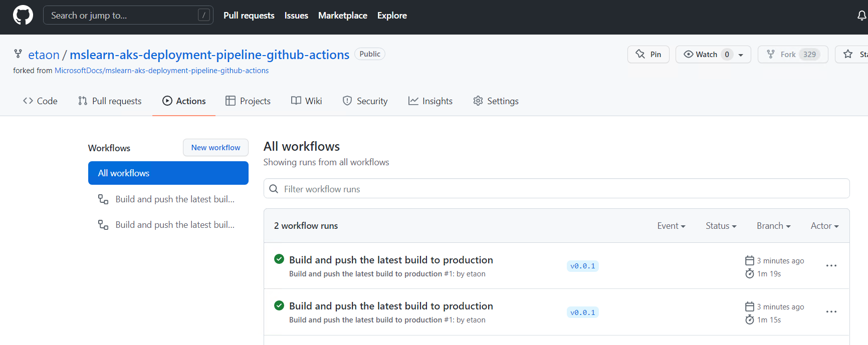Image resolution: width=868 pixels, height=345 pixels.
Task: Open the Projects tab
Action: [248, 101]
